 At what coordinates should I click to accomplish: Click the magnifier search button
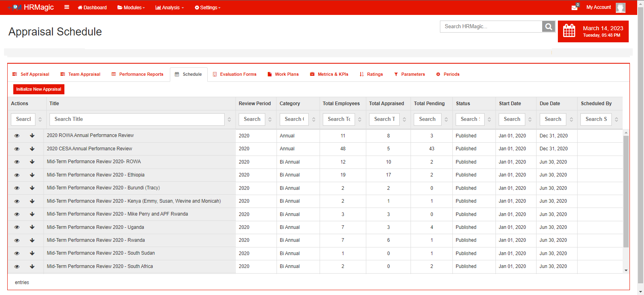549,27
